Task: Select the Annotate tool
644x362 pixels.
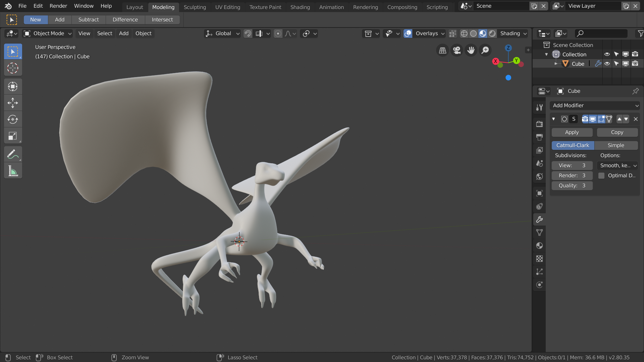Action: [13, 154]
